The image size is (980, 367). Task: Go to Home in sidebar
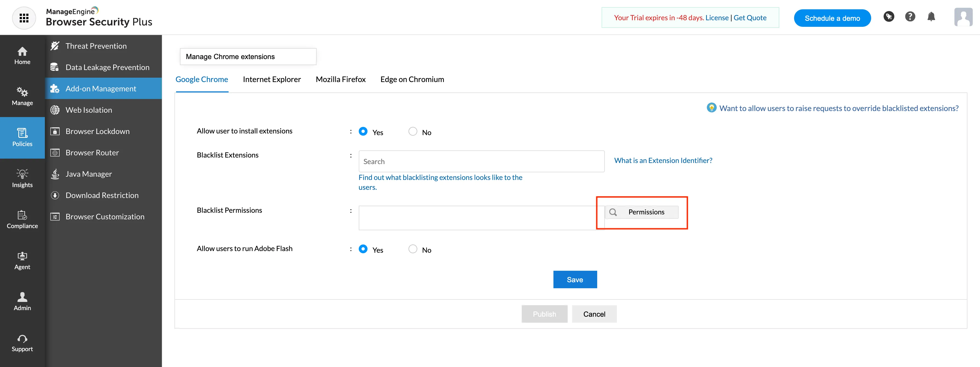pos(22,56)
